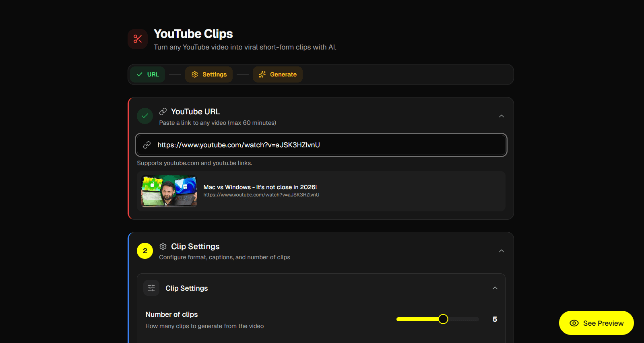This screenshot has height=343, width=644.
Task: Open the Mac vs Windows video thumbnail
Action: (169, 191)
